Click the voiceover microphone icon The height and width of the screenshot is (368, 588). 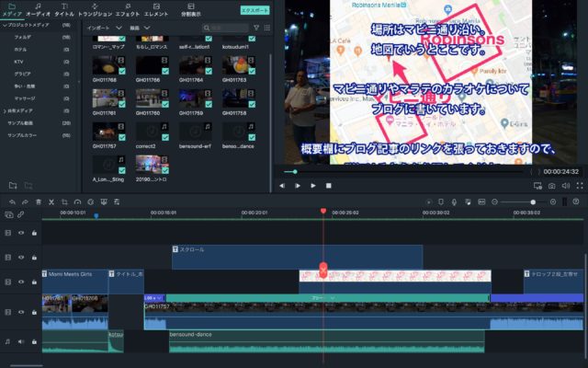(x=453, y=201)
